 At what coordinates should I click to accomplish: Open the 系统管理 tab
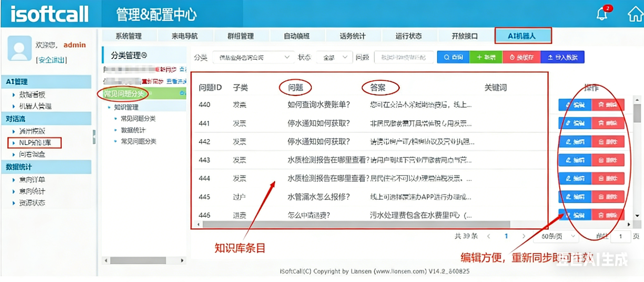click(129, 36)
